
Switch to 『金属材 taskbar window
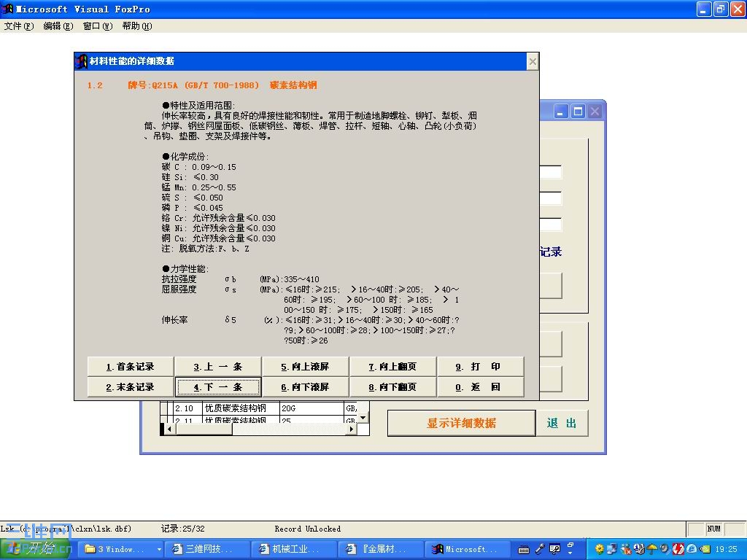point(381,549)
